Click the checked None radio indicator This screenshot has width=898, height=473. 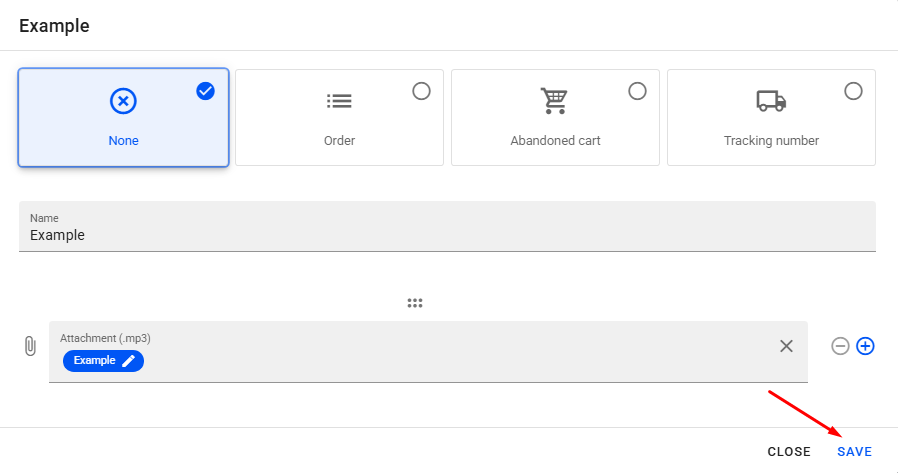tap(206, 91)
